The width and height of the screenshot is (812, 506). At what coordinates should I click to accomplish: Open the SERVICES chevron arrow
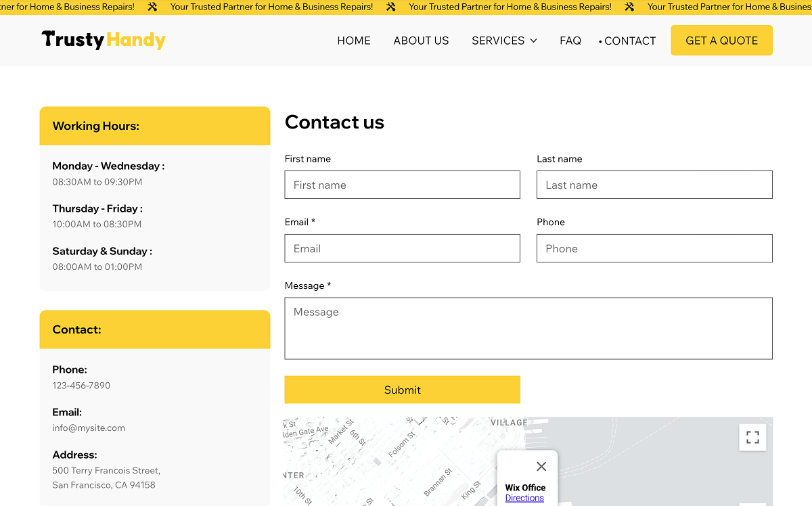tap(535, 41)
